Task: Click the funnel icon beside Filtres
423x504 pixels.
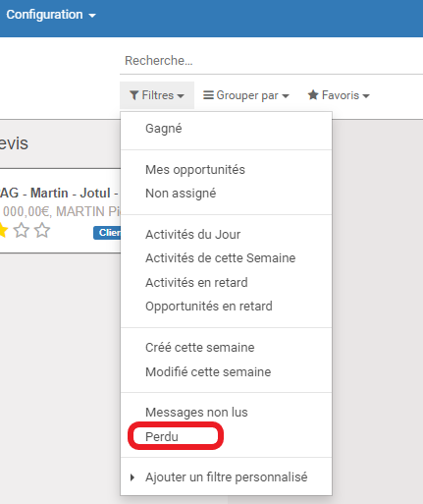Action: click(133, 95)
